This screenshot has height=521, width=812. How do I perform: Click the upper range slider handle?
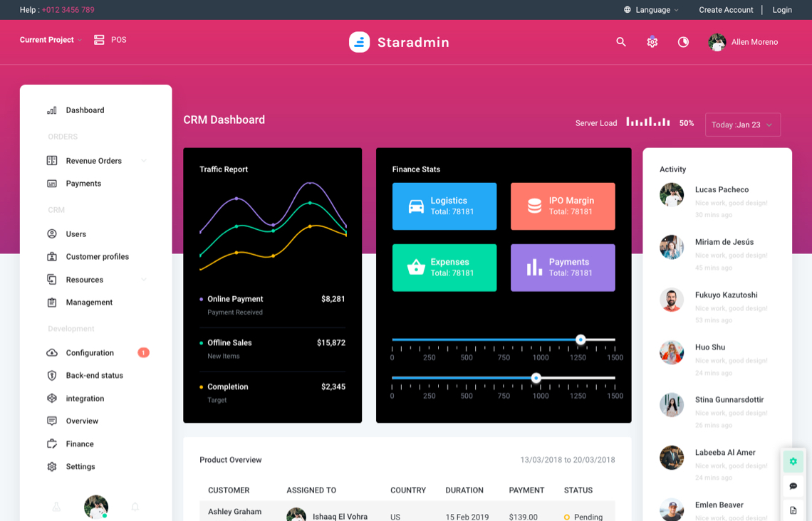[x=581, y=340]
